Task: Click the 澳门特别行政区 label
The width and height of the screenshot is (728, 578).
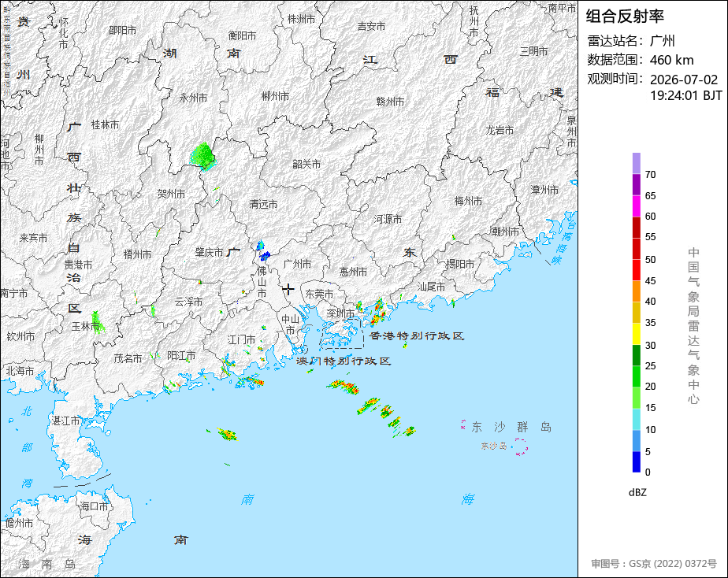Action: 344,361
